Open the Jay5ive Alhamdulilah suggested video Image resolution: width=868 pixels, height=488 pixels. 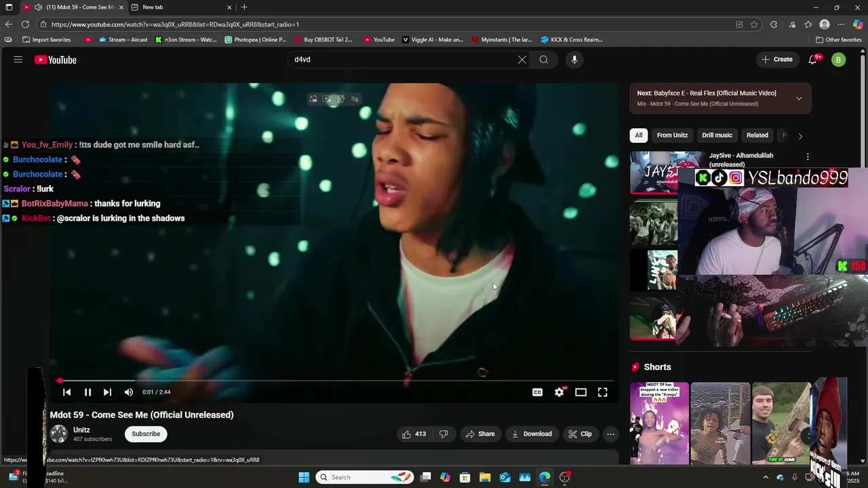(741, 159)
